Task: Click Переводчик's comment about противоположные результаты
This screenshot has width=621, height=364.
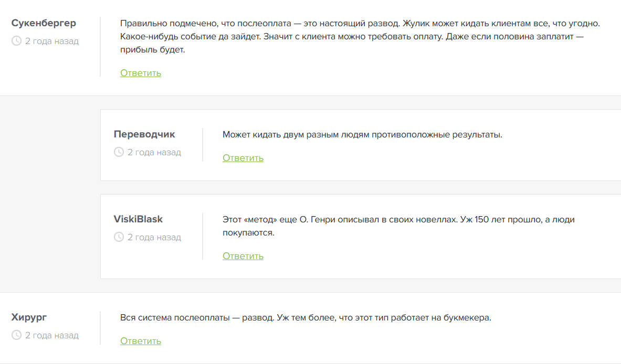Action: click(x=362, y=135)
